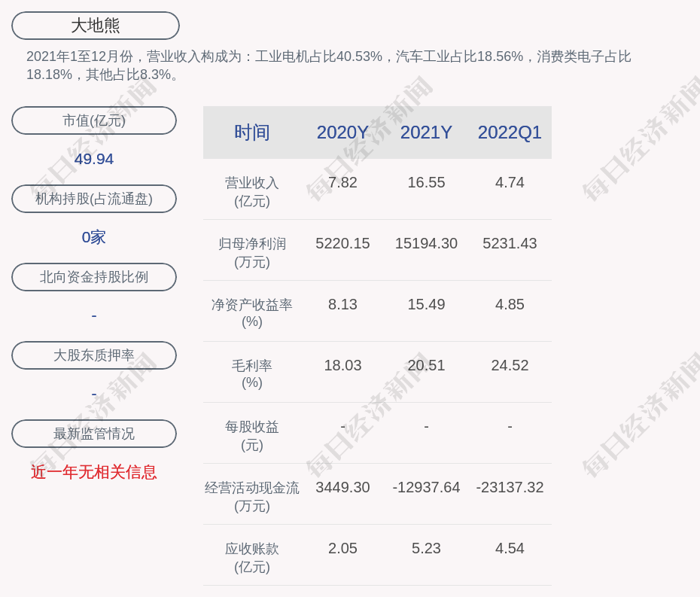Click the 营业收入(亿元) row label

[x=252, y=191]
